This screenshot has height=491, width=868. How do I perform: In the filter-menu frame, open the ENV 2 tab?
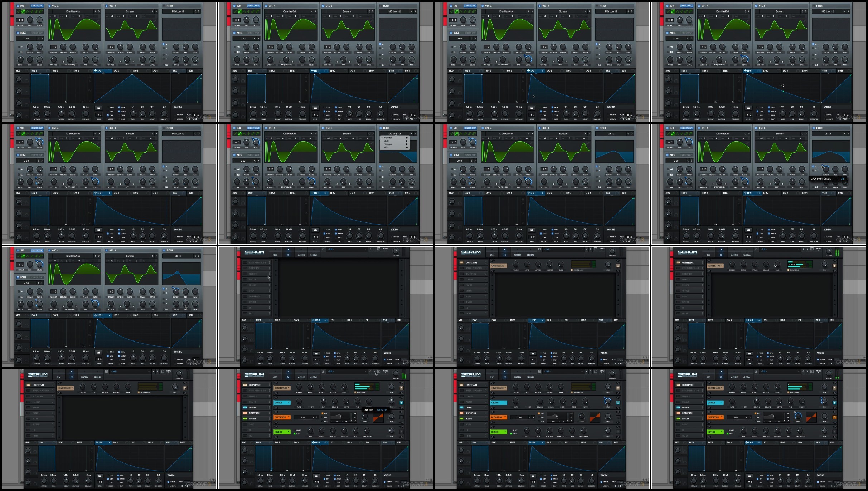[x=278, y=193]
